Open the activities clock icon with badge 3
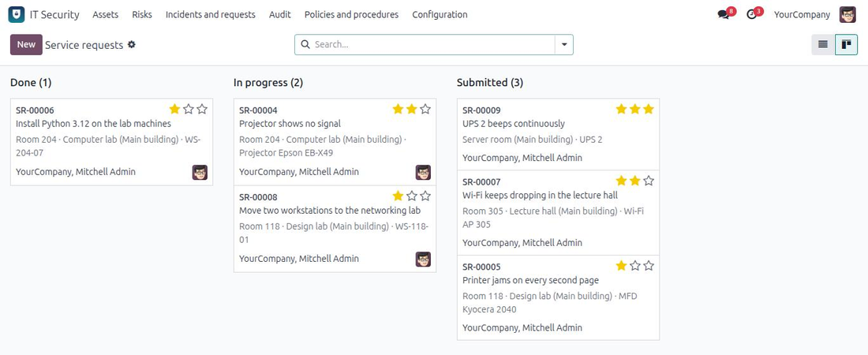Image resolution: width=868 pixels, height=355 pixels. 752,15
